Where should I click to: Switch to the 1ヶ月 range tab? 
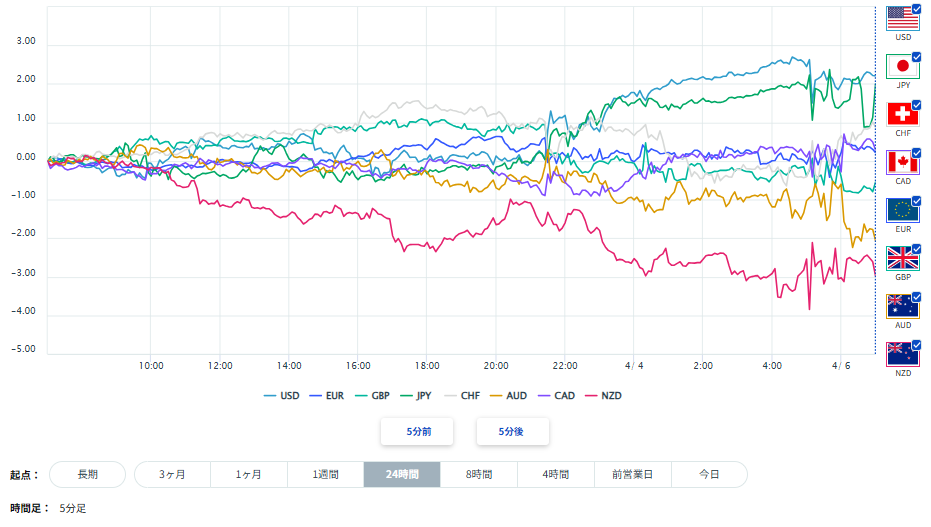click(249, 474)
